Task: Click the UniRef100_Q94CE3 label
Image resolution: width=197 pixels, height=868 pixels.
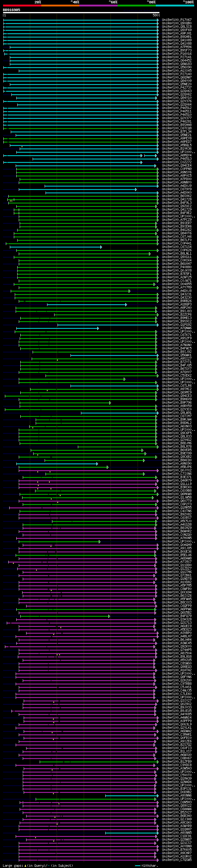Action: pyautogui.click(x=176, y=396)
